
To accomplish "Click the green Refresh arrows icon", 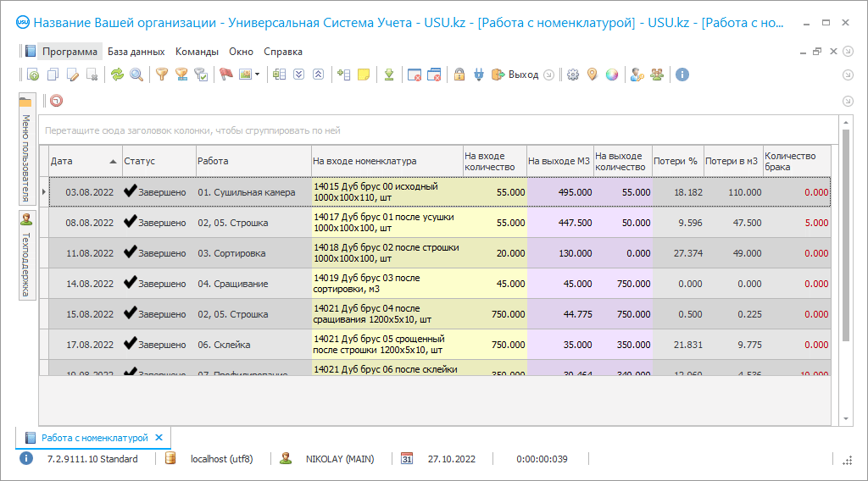I will click(x=117, y=75).
